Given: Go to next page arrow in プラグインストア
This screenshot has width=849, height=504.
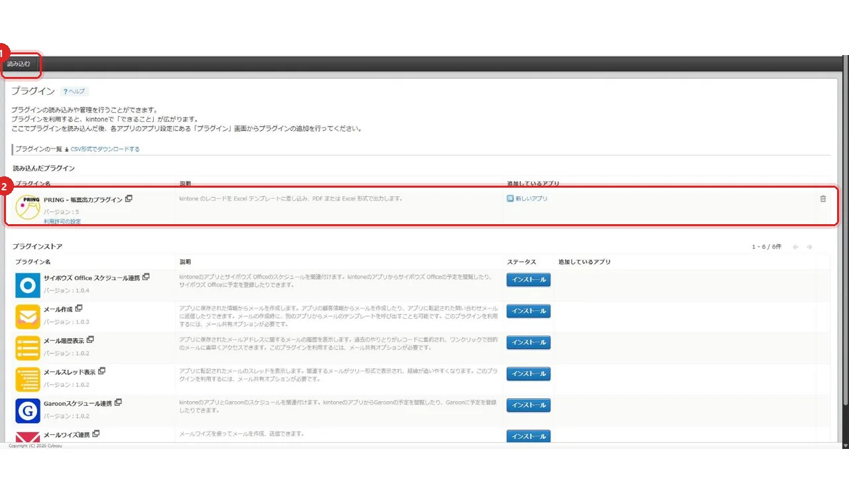Looking at the screenshot, I should tap(809, 247).
